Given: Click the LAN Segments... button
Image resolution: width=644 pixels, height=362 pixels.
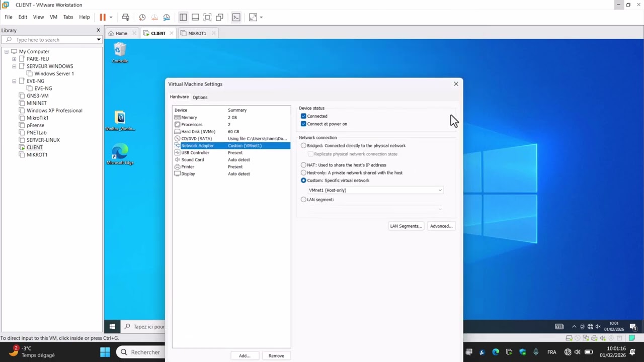Looking at the screenshot, I should pos(406,226).
